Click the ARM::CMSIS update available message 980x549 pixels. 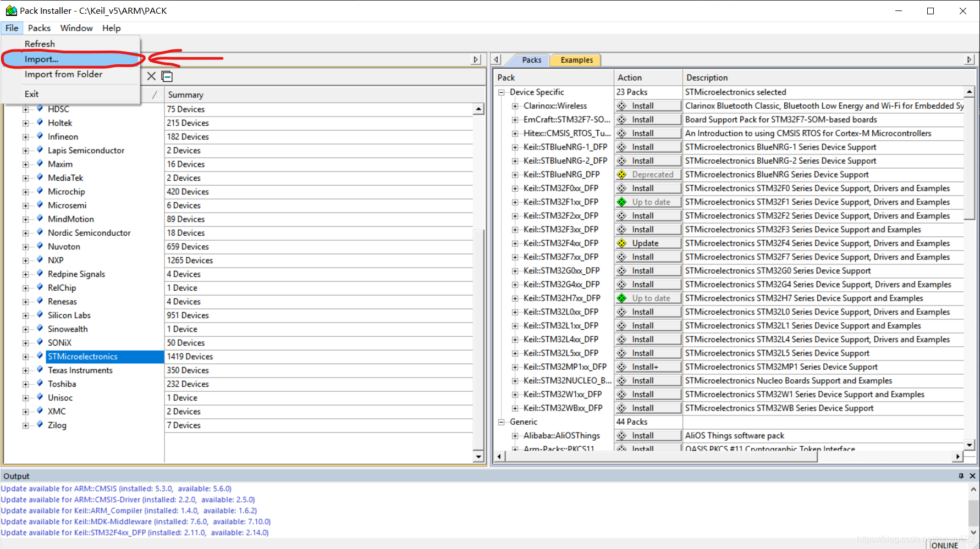coord(116,489)
